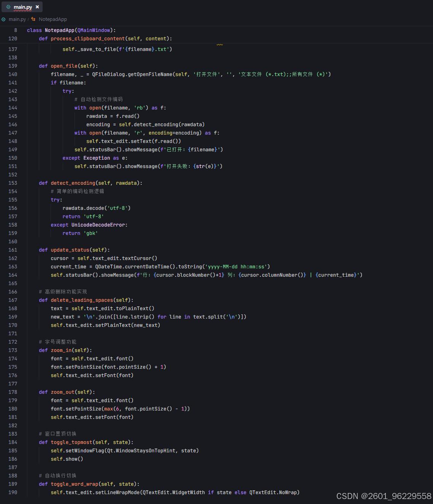Close the main.py tab
433x504 pixels.
tap(37, 7)
